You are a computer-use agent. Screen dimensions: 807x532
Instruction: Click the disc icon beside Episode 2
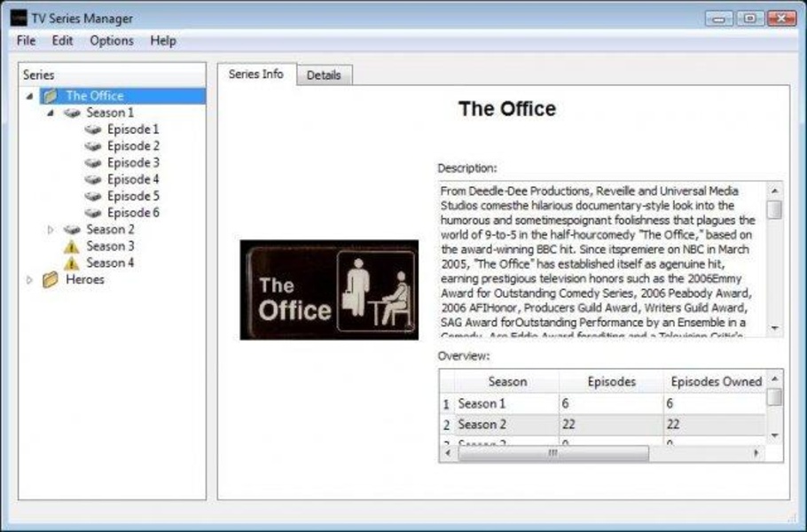[x=93, y=146]
